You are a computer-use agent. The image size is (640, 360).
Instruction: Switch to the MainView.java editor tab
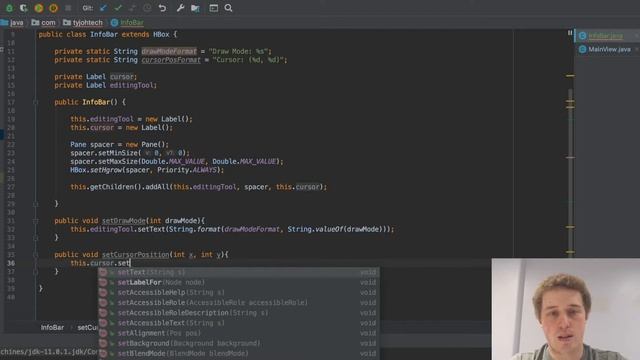coord(606,49)
